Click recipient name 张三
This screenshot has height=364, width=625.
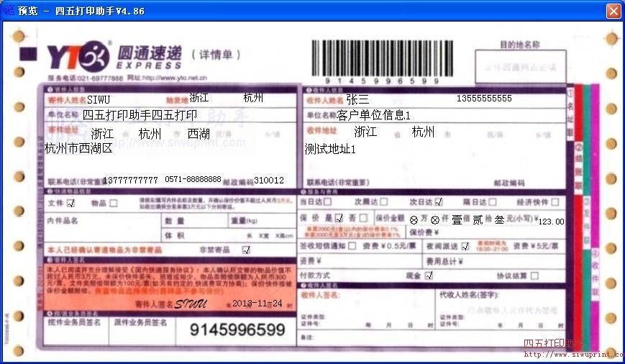click(357, 99)
